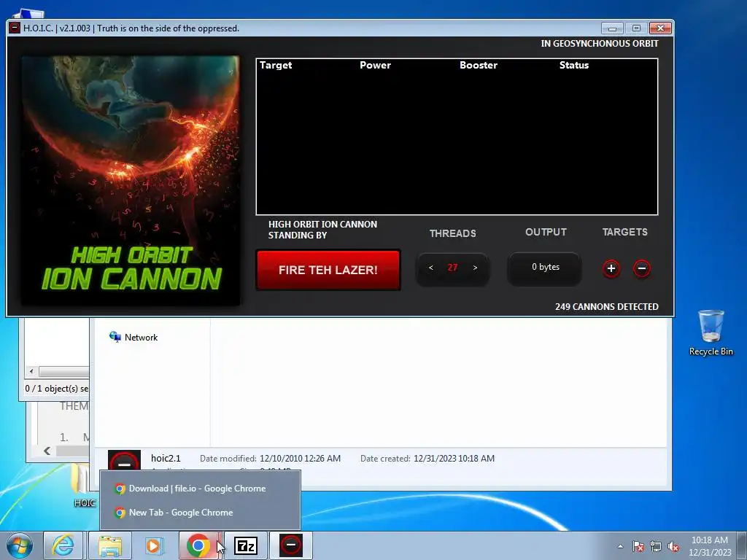Image resolution: width=747 pixels, height=560 pixels.
Task: Click the Action Center flag icon
Action: (x=638, y=546)
